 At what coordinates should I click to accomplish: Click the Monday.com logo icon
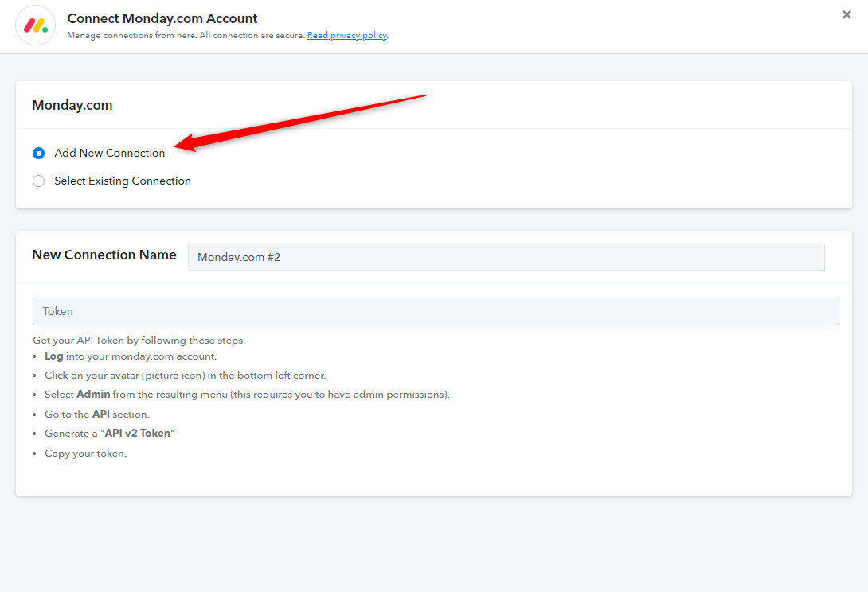pos(35,25)
